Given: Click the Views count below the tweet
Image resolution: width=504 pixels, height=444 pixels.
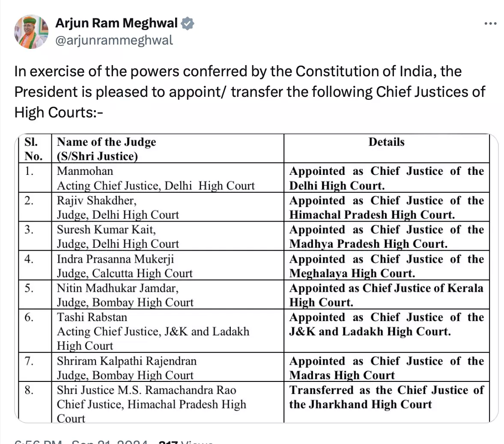Looking at the screenshot, I should 186,441.
